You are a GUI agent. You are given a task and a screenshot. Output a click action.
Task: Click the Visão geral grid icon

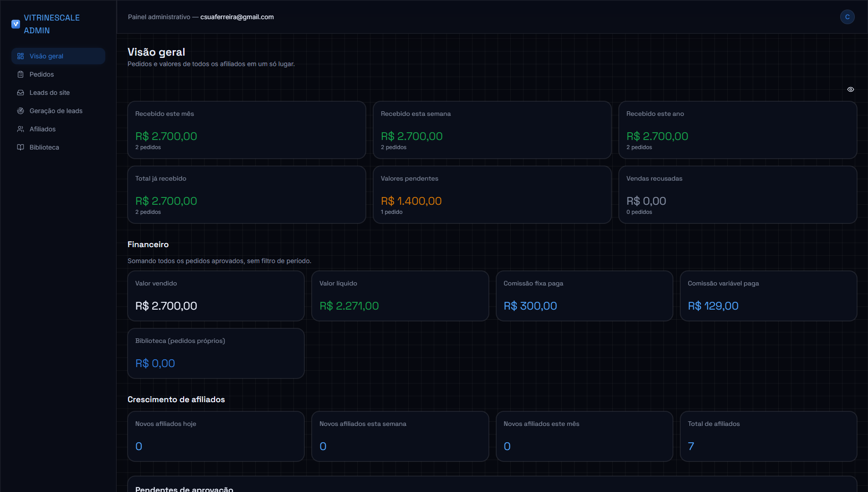pos(21,56)
